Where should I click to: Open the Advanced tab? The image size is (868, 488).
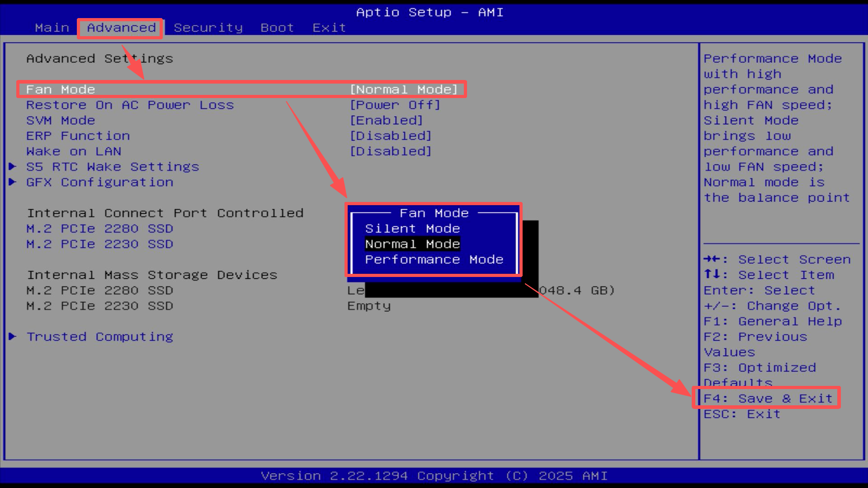(x=121, y=28)
